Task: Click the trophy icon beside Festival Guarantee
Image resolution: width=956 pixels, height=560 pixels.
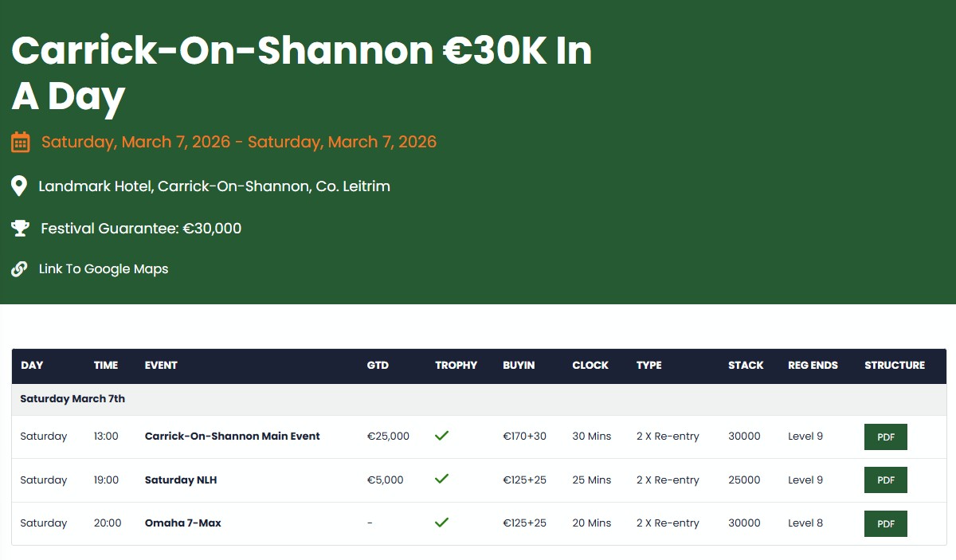Action: (20, 229)
